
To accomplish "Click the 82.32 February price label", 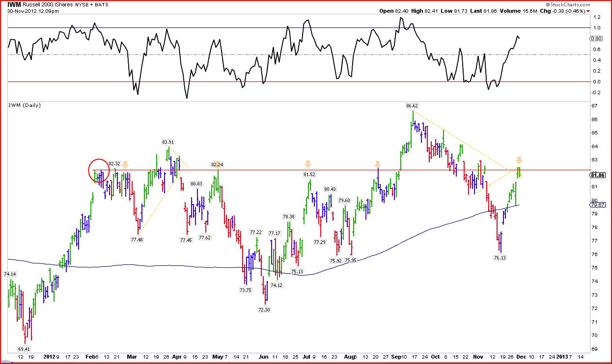I will pyautogui.click(x=114, y=163).
